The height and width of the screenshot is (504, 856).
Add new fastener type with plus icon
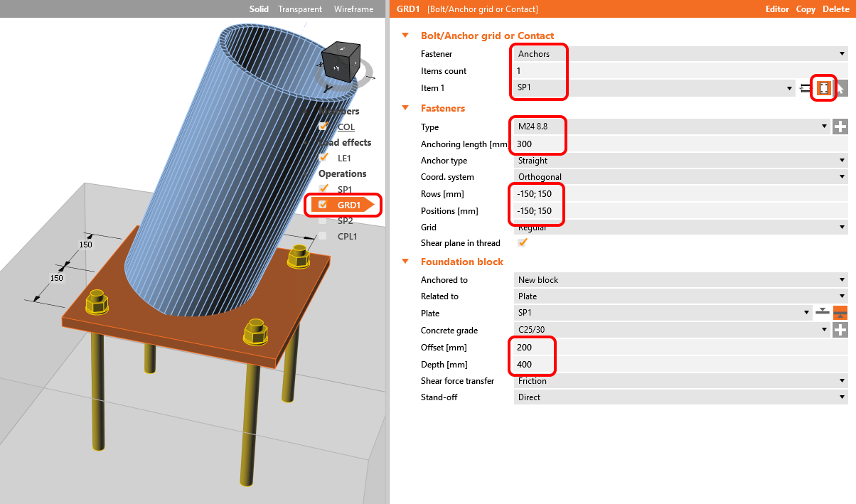tap(840, 127)
